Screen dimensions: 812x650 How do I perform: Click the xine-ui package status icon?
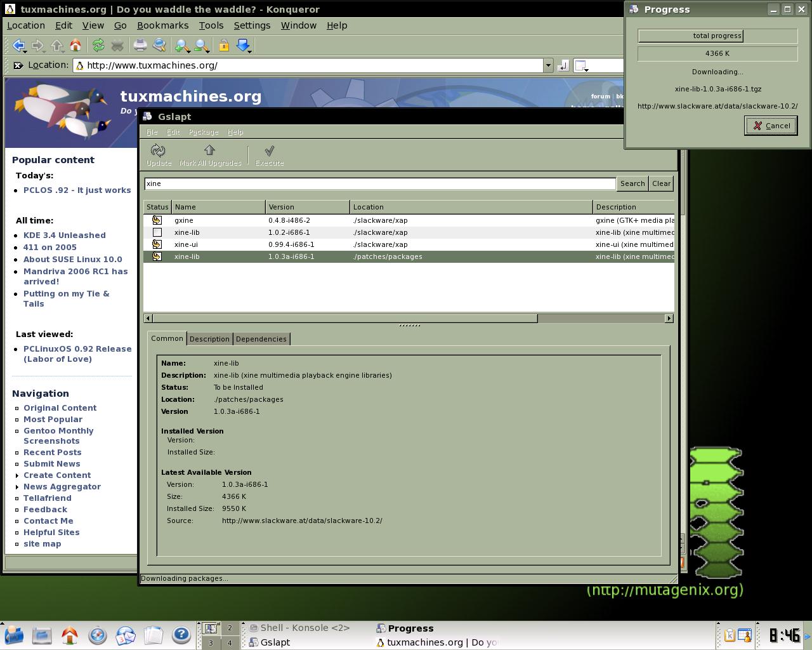157,244
